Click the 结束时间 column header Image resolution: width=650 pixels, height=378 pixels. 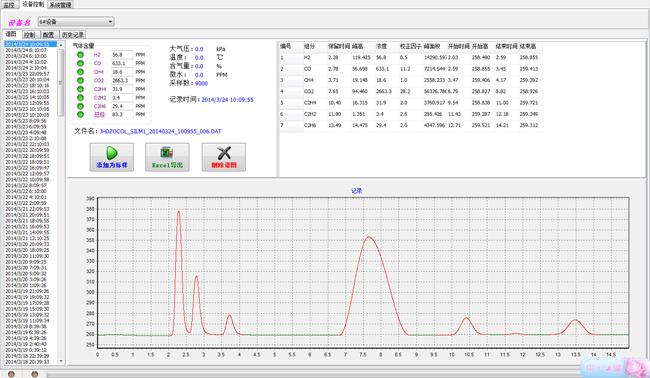coord(507,46)
